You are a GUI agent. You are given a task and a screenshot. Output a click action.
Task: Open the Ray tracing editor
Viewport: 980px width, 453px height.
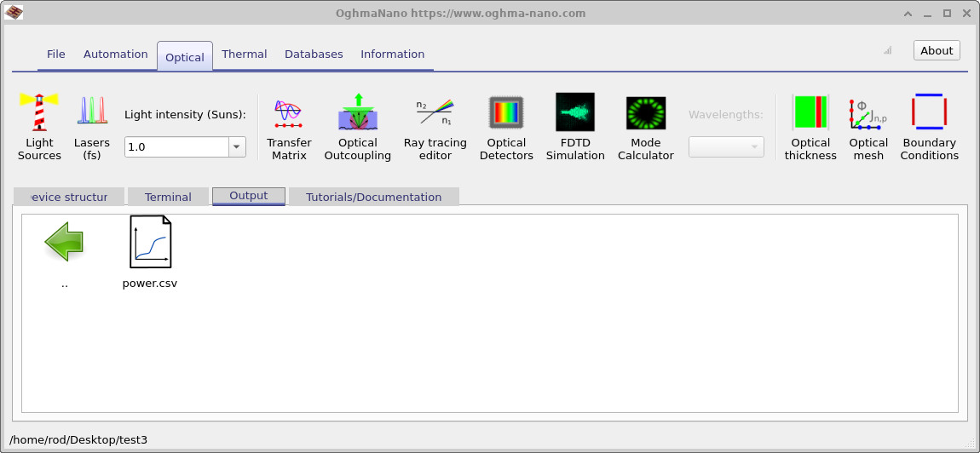(x=435, y=126)
